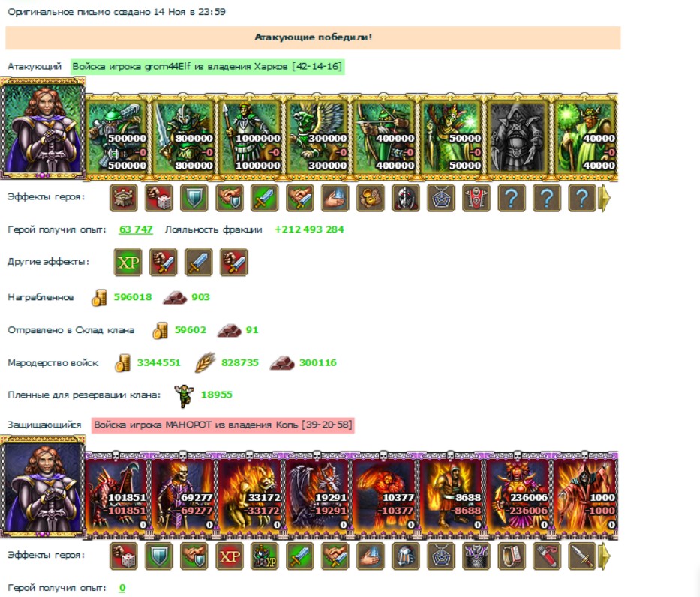Open defender МАНОРОТ army location label

point(223,424)
